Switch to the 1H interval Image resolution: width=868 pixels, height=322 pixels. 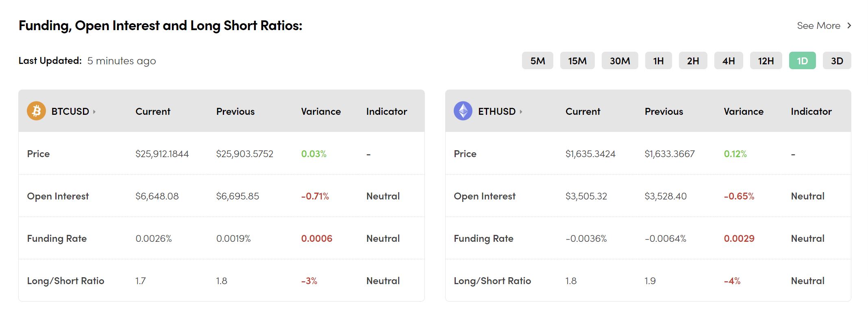(658, 61)
